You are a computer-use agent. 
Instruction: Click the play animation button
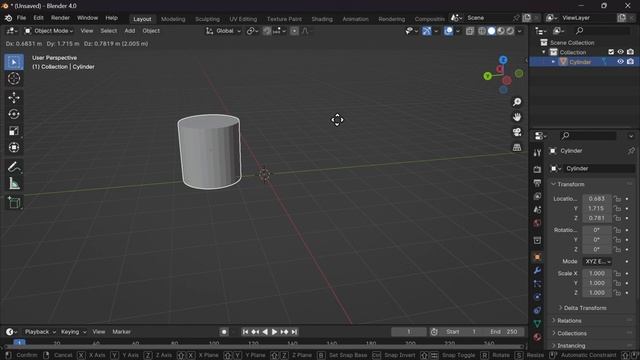click(x=274, y=332)
